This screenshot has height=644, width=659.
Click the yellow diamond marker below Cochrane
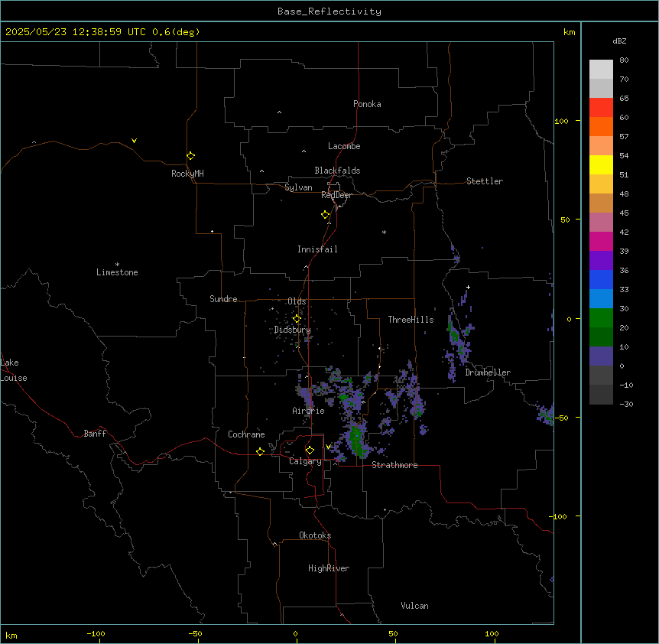click(260, 451)
